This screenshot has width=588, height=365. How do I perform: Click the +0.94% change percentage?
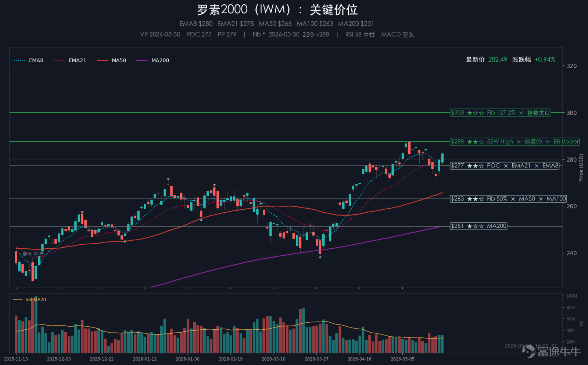point(545,59)
